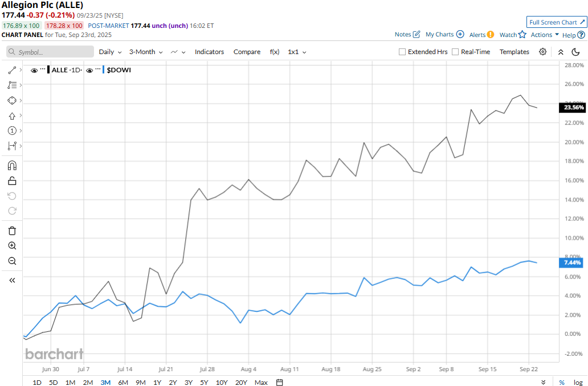
Task: Open the Actions dropdown menu
Action: click(545, 35)
